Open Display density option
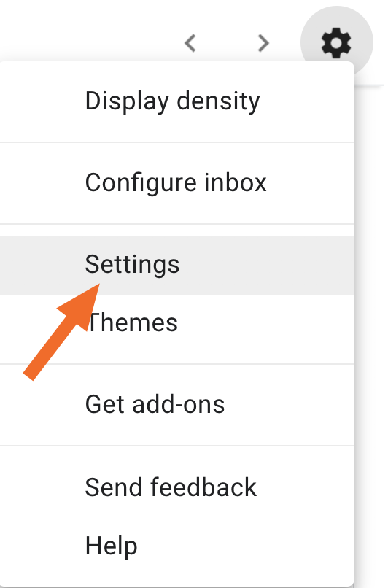Image resolution: width=388 pixels, height=588 pixels. pos(179,101)
